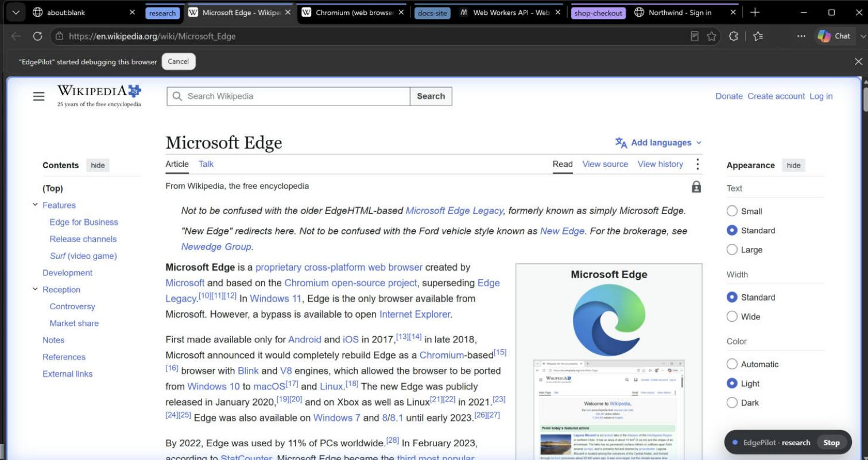The width and height of the screenshot is (868, 460).
Task: Open the Copilot Chat button
Action: point(834,36)
